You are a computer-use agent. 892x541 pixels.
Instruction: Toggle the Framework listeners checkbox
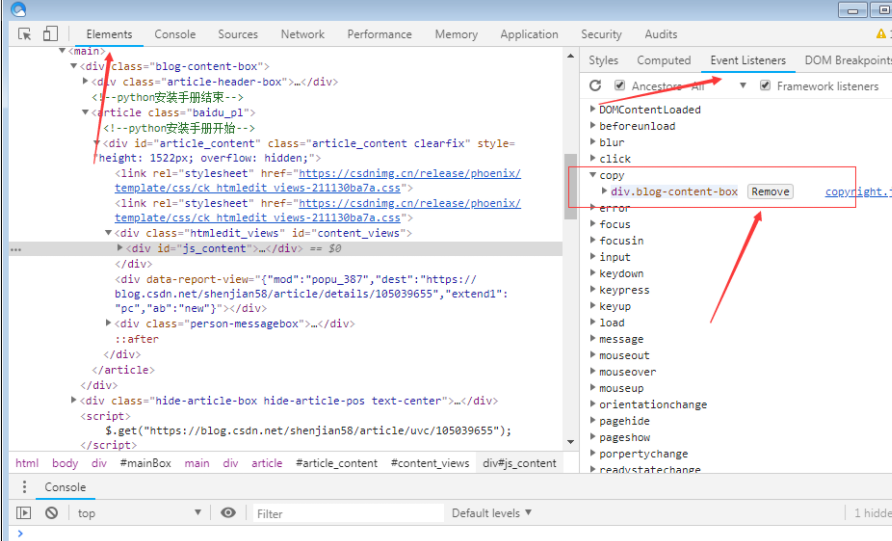pos(765,86)
